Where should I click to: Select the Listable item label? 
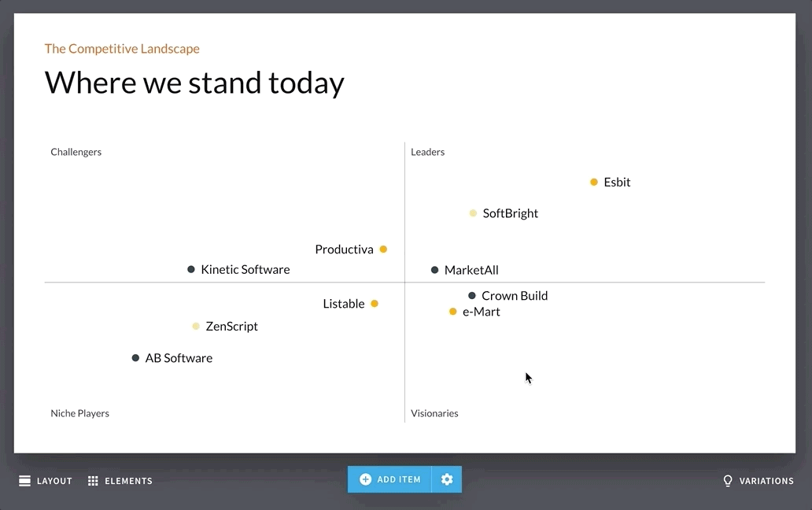344,304
